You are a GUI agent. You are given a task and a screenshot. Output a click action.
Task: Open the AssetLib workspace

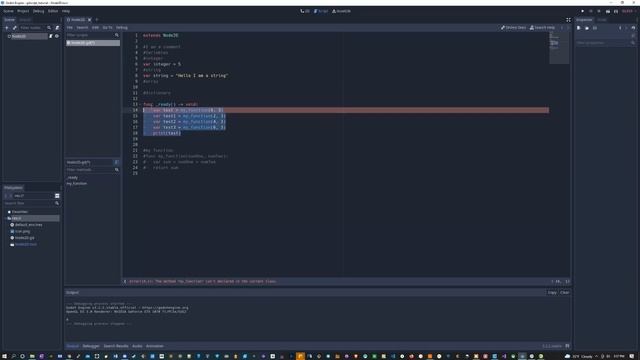341,11
